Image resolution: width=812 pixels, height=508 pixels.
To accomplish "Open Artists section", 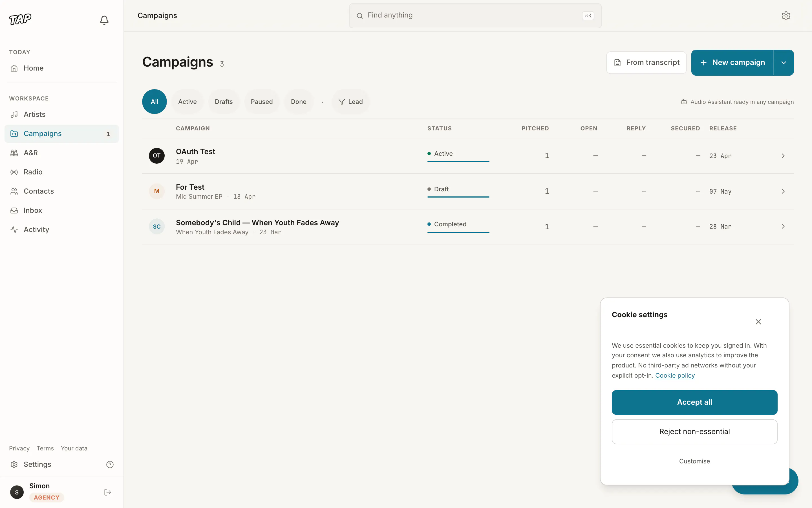I will click(x=62, y=115).
